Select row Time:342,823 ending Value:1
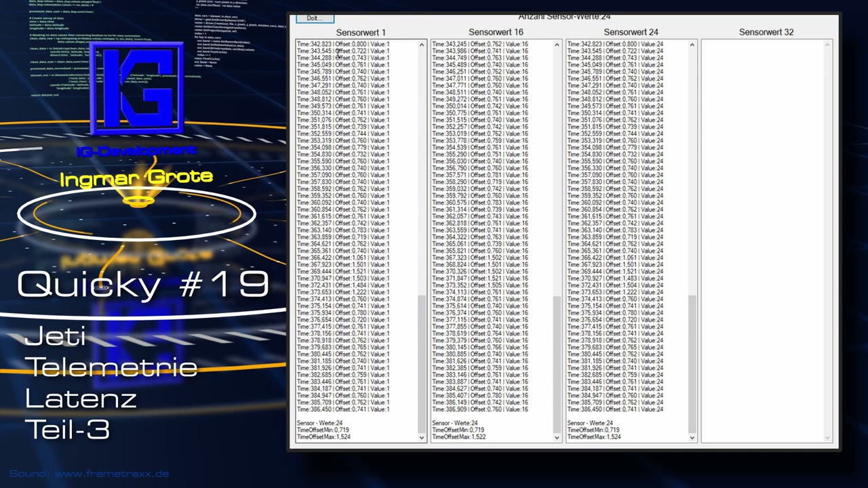 coord(343,44)
